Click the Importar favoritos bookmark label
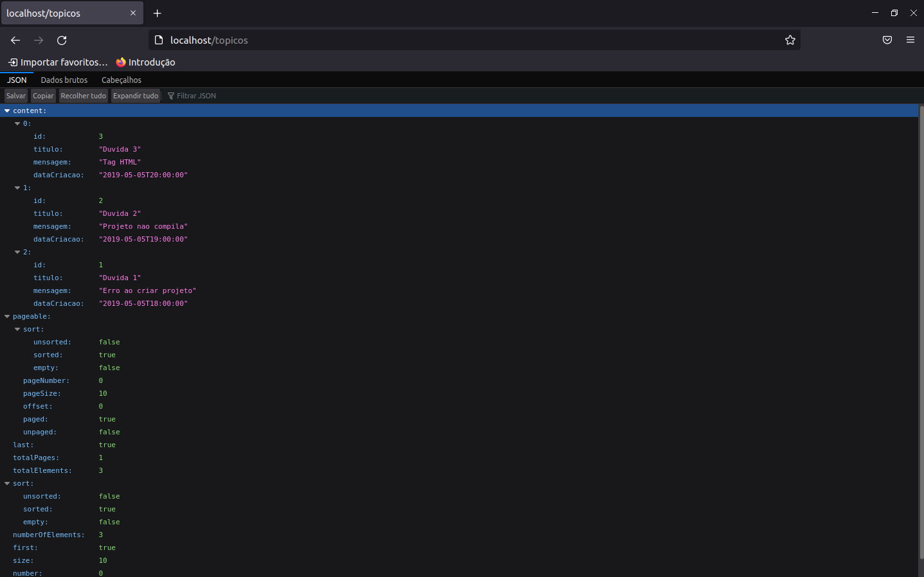Viewport: 924px width, 577px height. click(64, 62)
